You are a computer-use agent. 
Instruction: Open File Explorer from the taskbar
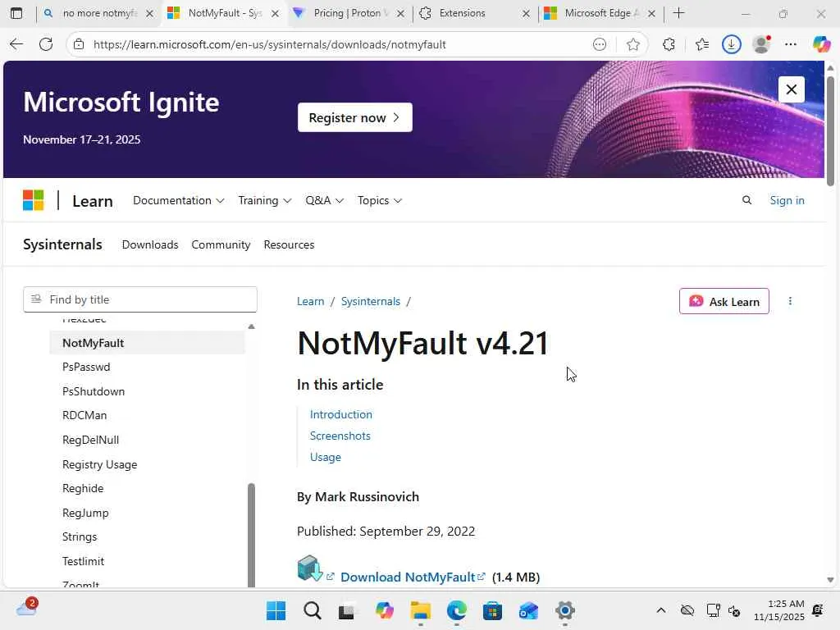click(421, 610)
